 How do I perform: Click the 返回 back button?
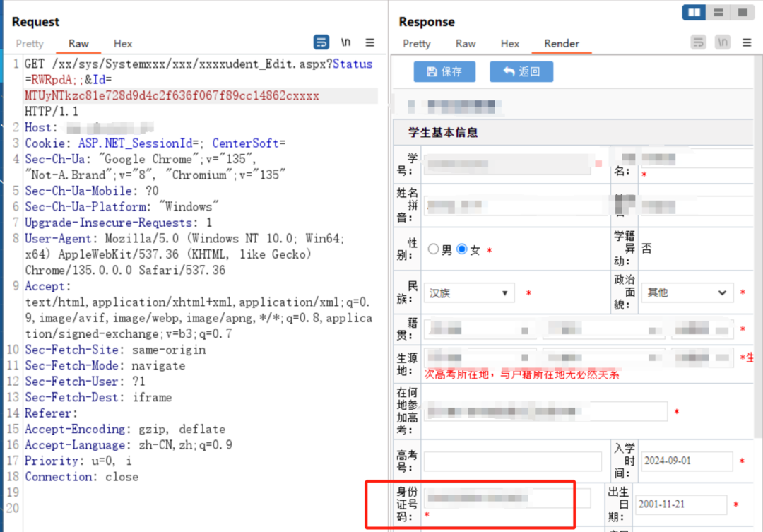(x=521, y=71)
